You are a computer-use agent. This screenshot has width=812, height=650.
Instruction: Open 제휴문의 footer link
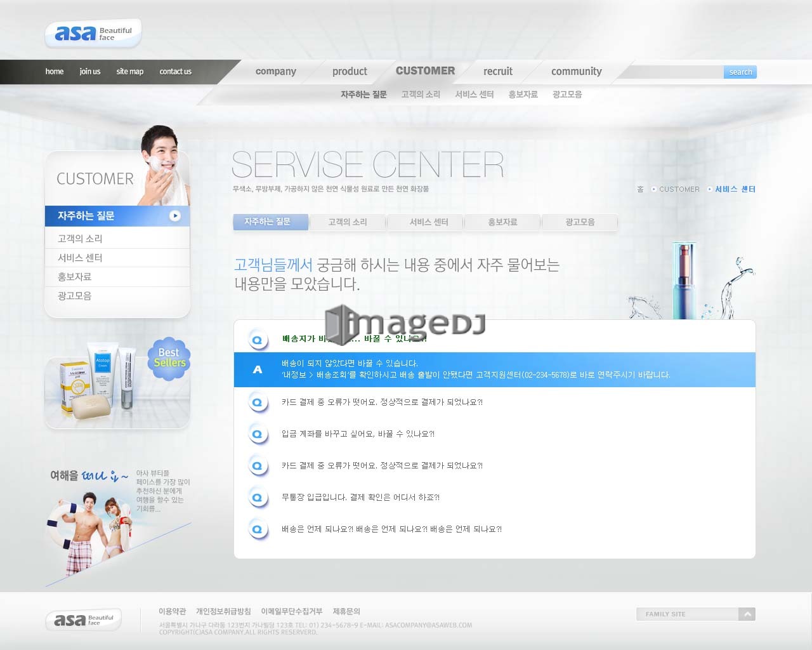(x=346, y=611)
